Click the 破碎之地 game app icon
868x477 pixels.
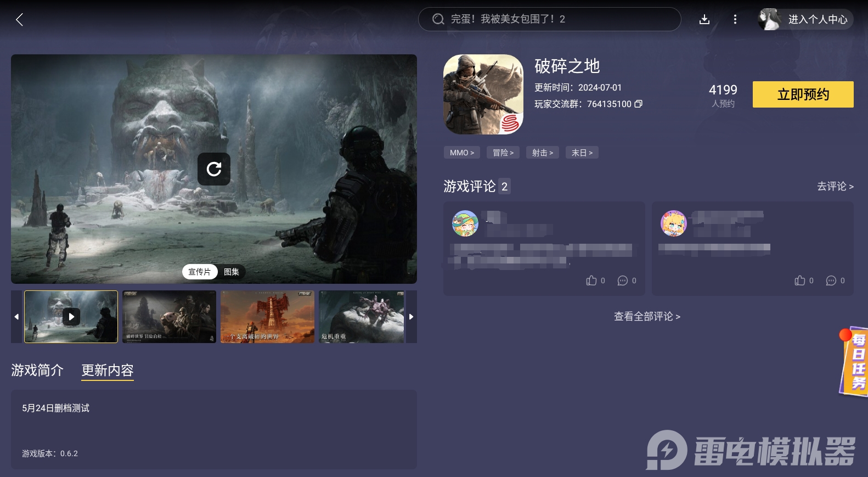click(483, 94)
